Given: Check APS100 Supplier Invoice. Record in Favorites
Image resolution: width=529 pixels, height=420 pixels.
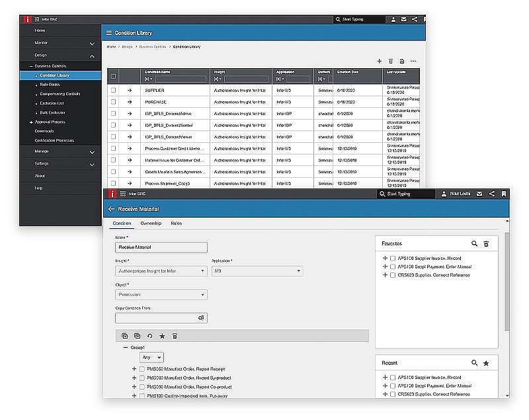Looking at the screenshot, I should pos(393,259).
